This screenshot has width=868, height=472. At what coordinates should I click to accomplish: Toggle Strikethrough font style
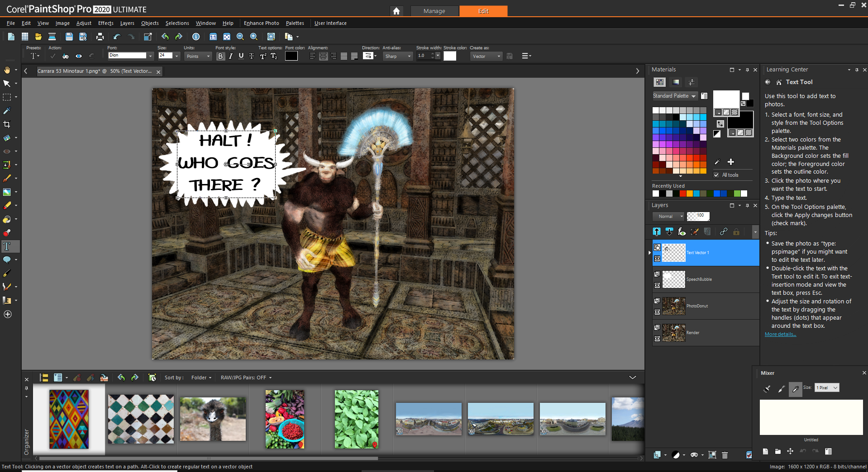252,56
